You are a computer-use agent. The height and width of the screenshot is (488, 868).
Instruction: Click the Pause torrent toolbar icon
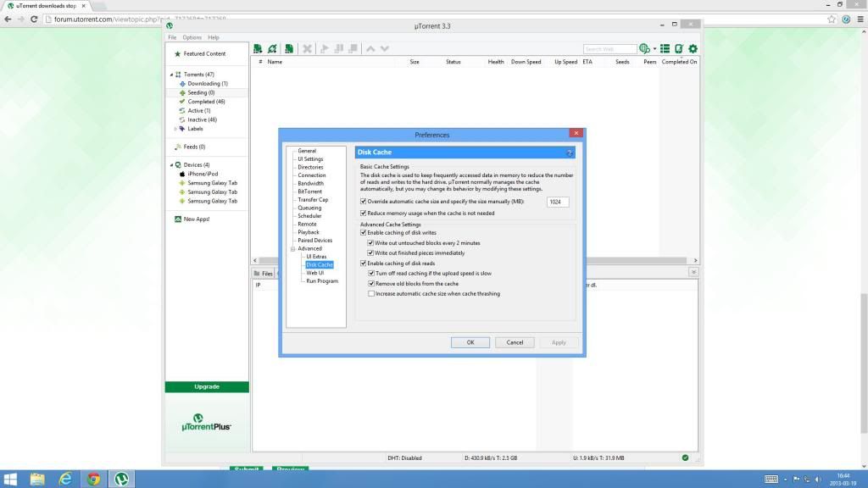[x=339, y=48]
